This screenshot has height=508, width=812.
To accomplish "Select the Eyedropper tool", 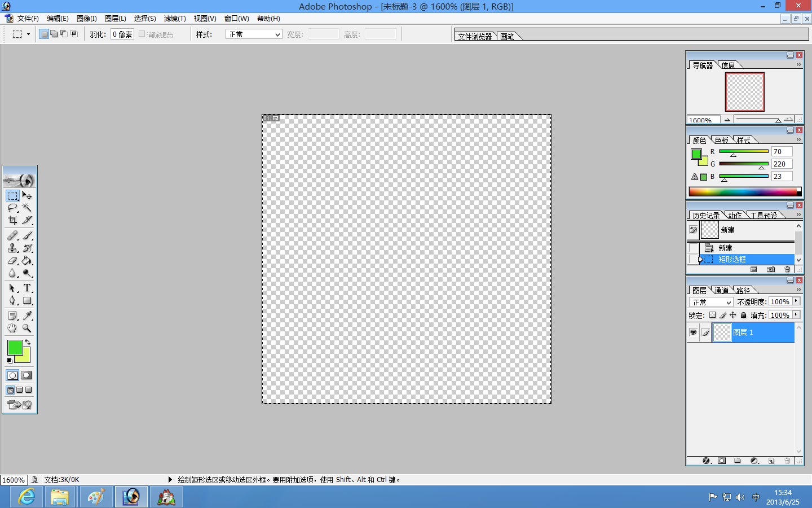I will [x=27, y=316].
